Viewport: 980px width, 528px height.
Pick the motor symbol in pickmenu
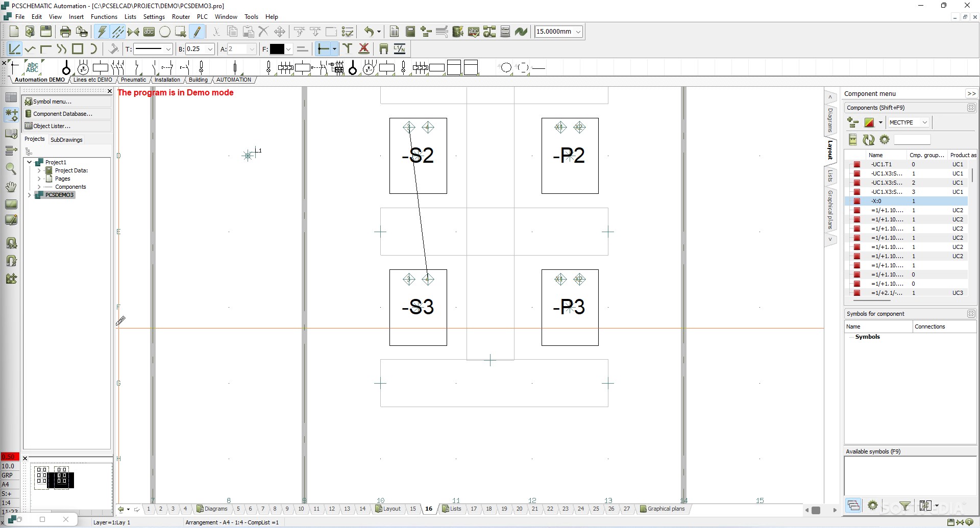pos(83,67)
